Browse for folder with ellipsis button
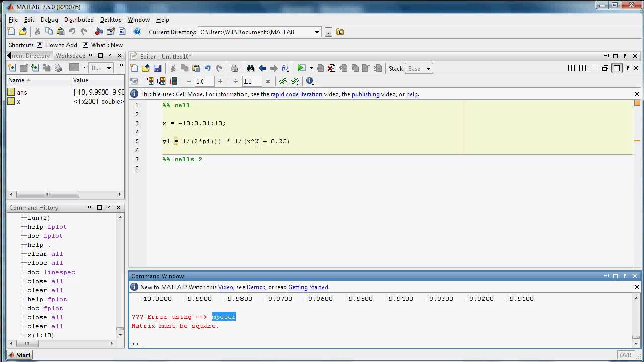This screenshot has height=362, width=644. pyautogui.click(x=328, y=32)
